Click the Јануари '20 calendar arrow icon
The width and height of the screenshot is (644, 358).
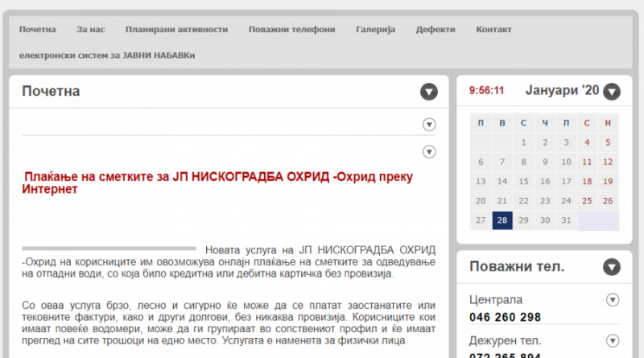tap(612, 92)
